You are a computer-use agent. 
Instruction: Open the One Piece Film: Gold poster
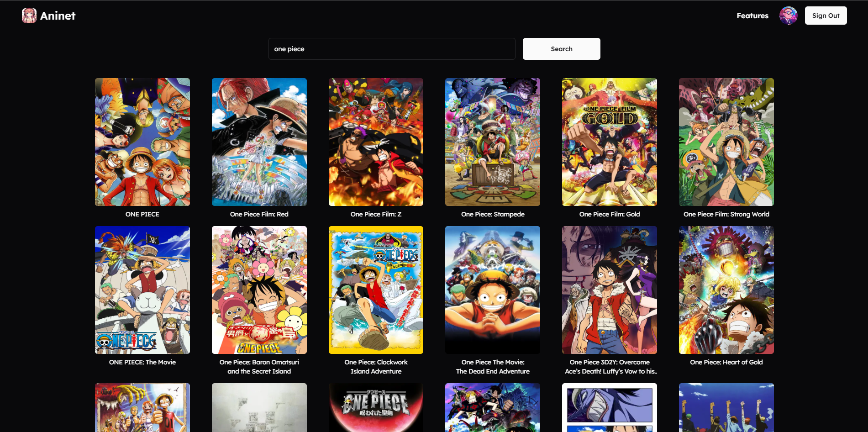point(610,142)
